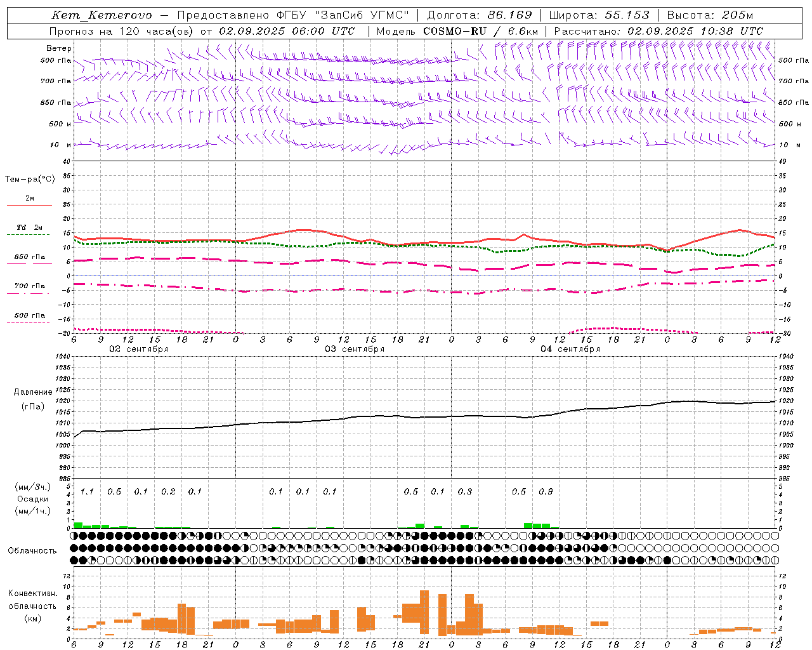Click the (мм/1ч.) precipitation unit label

click(x=33, y=511)
